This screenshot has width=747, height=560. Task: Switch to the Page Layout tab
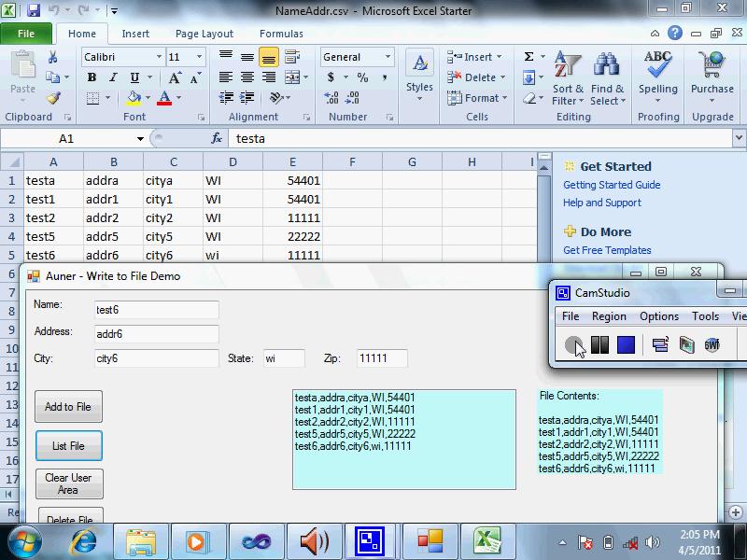click(204, 34)
